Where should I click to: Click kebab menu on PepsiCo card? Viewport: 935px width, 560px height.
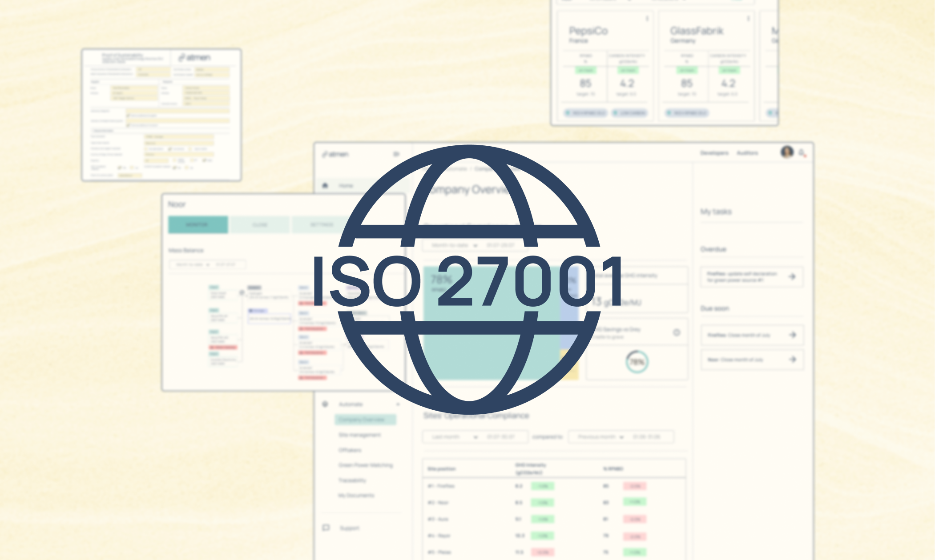[647, 19]
